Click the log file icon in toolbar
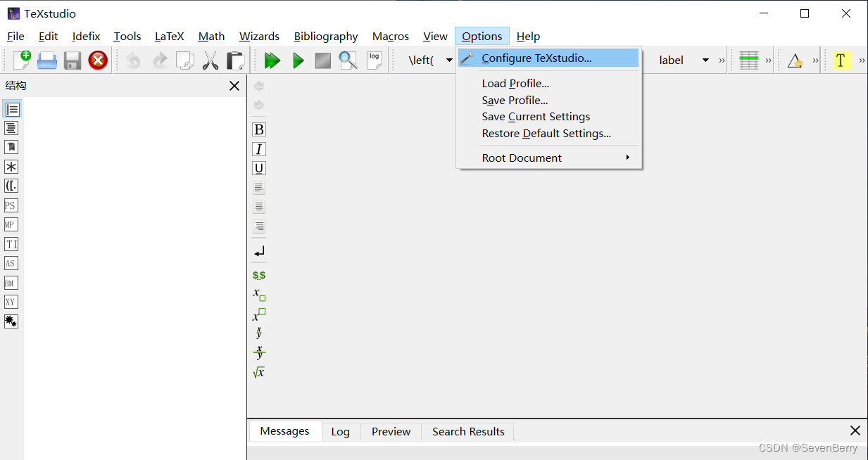Viewport: 868px width, 460px height. coord(374,60)
